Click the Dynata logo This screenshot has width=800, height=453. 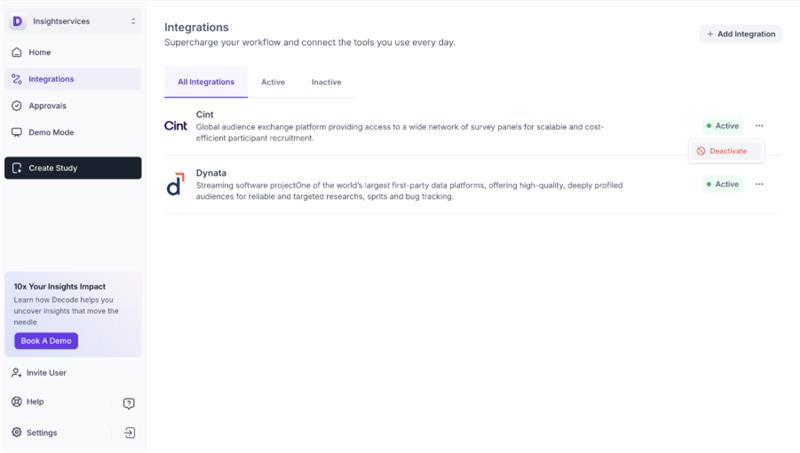tap(176, 184)
